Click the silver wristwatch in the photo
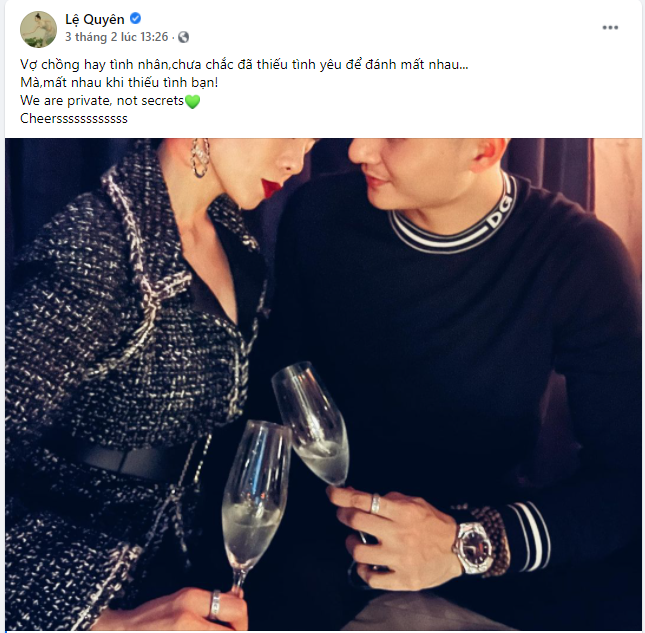 [474, 548]
